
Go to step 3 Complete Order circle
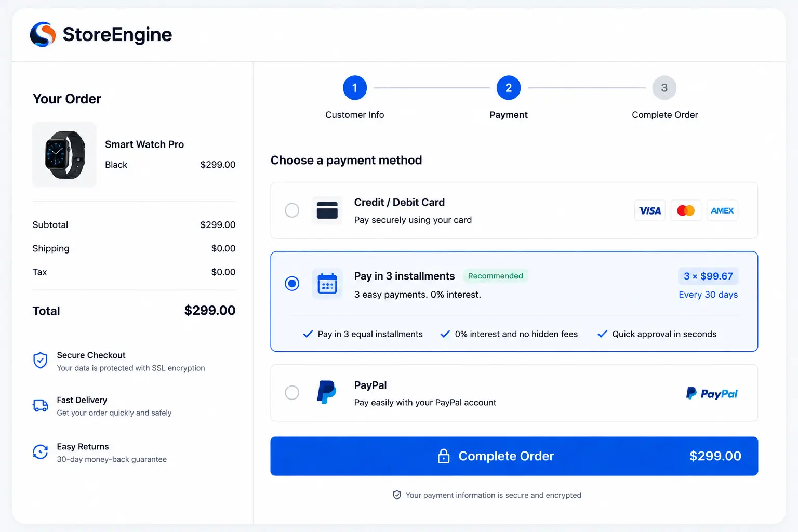coord(664,88)
